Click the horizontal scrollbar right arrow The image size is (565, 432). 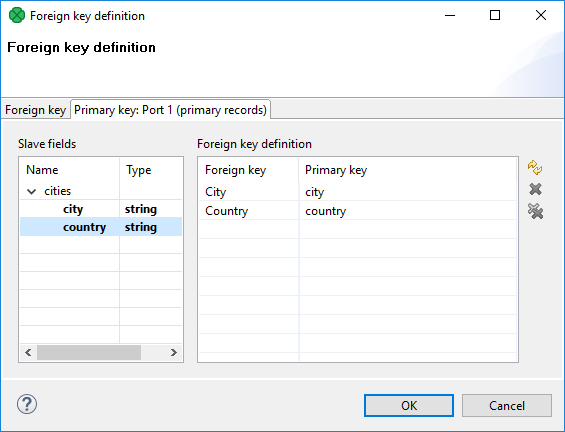pos(174,352)
